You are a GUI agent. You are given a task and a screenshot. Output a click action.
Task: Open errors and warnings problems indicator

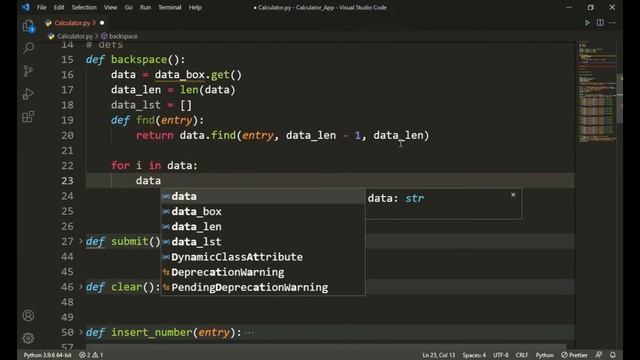91,355
